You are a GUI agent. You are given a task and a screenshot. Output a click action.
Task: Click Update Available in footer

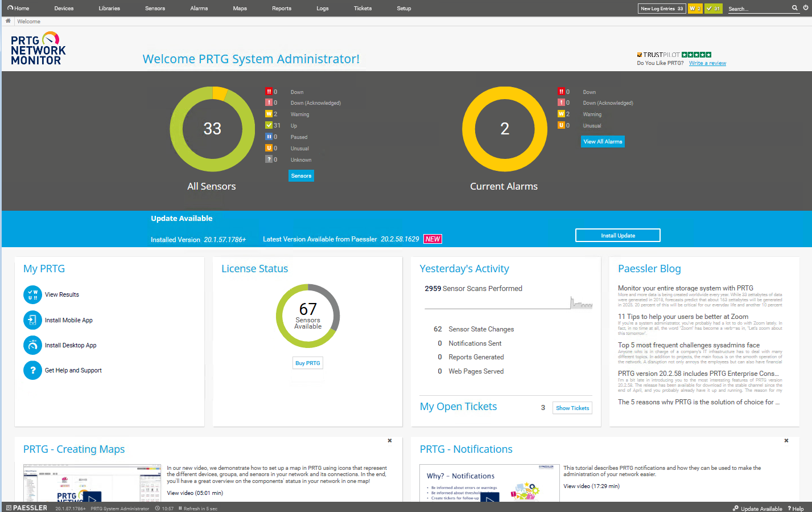757,509
